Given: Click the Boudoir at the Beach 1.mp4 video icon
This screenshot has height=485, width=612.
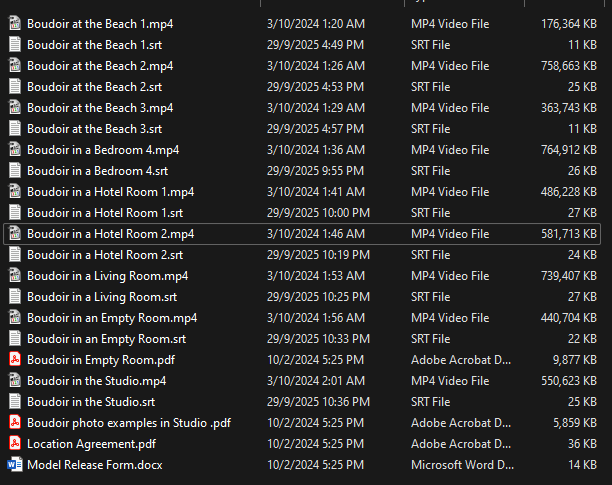Looking at the screenshot, I should (15, 23).
